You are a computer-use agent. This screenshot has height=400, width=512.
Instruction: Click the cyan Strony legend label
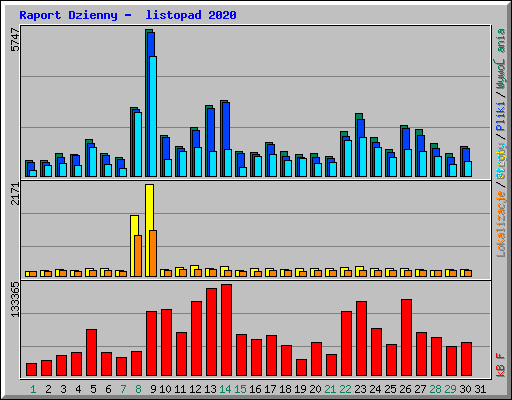[501, 161]
